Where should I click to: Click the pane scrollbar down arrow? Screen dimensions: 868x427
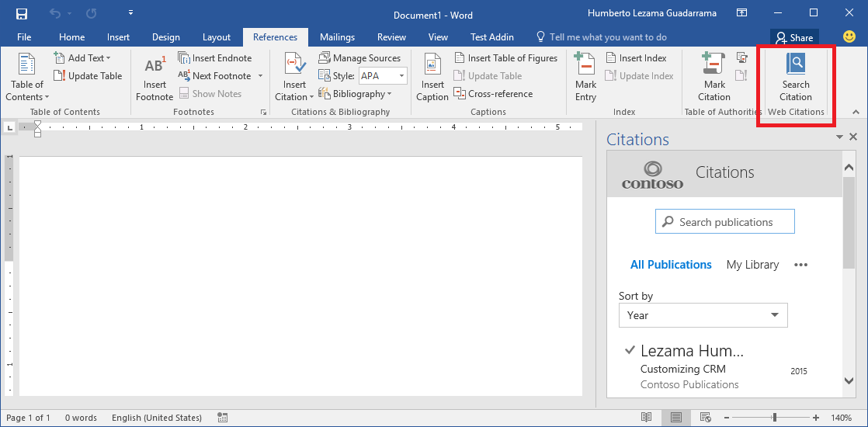pyautogui.click(x=849, y=380)
